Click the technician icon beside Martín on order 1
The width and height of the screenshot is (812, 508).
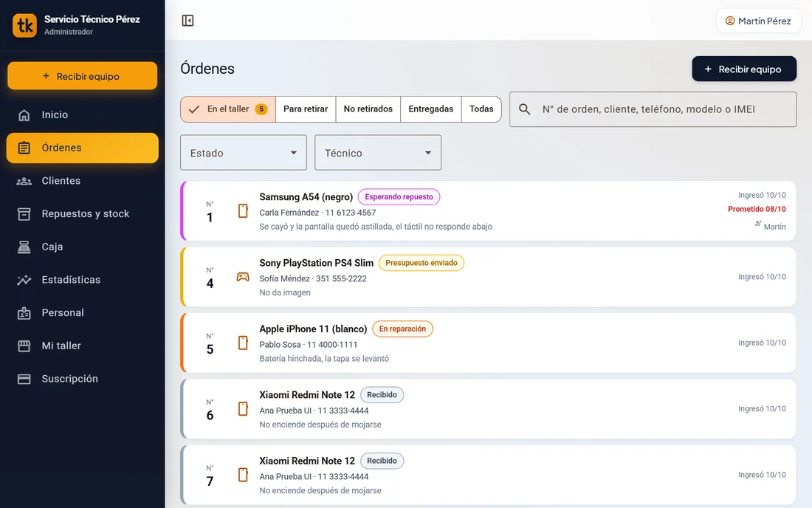(758, 224)
